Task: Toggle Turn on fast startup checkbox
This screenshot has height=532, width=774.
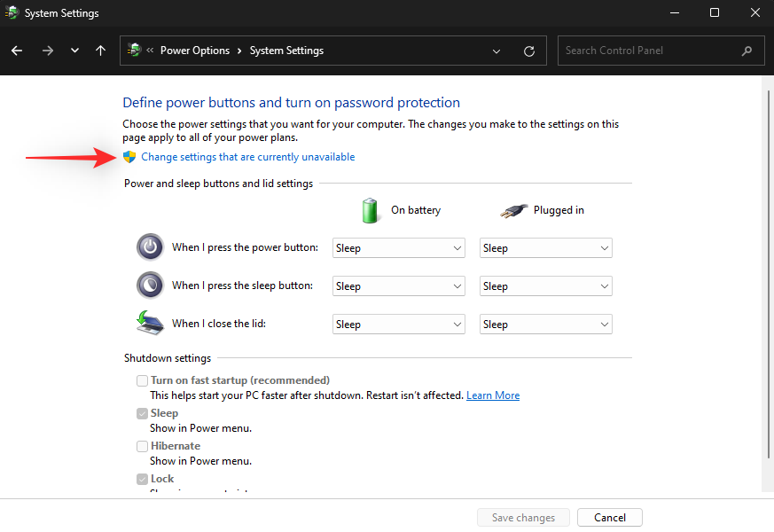Action: pyautogui.click(x=142, y=380)
